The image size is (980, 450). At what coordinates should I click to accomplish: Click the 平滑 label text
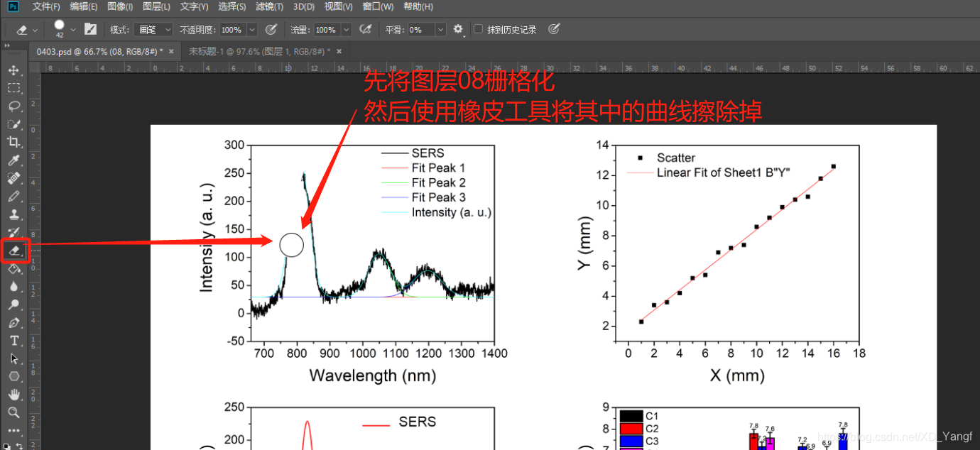395,30
